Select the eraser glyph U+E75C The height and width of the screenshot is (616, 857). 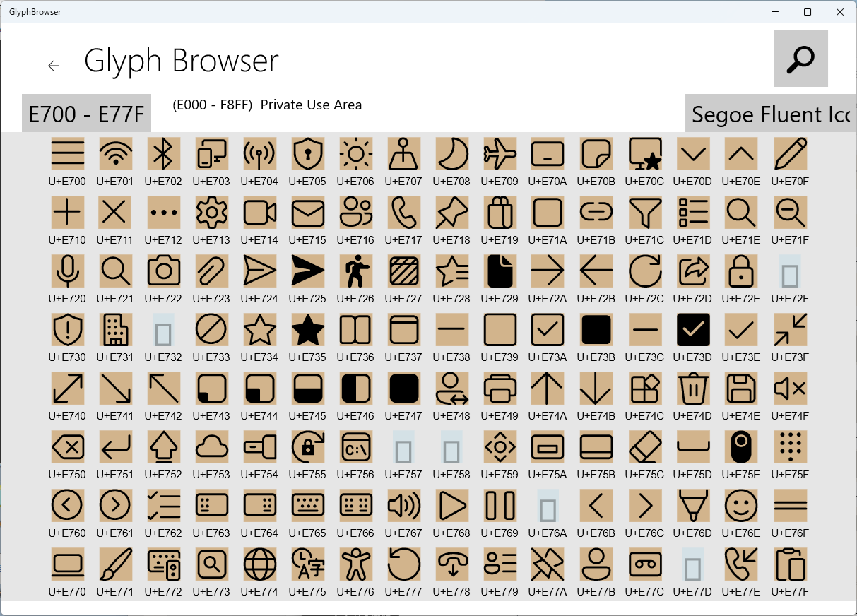(x=644, y=447)
